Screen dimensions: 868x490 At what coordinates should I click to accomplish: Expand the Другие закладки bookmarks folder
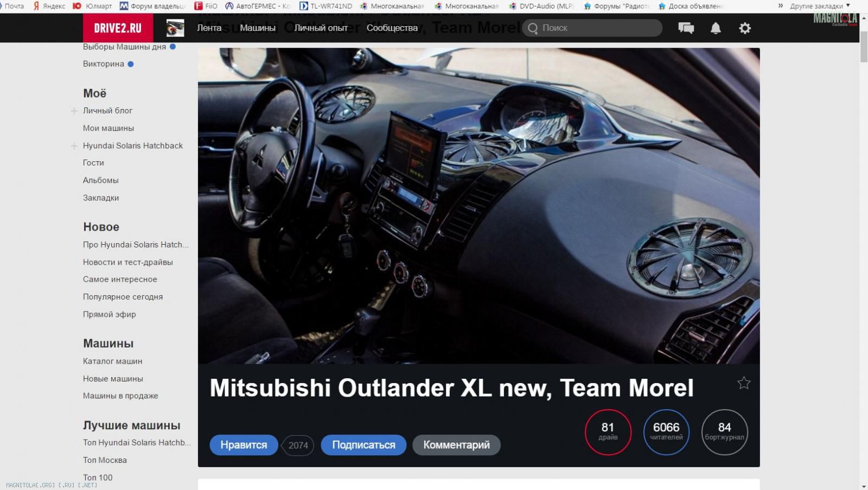click(819, 6)
